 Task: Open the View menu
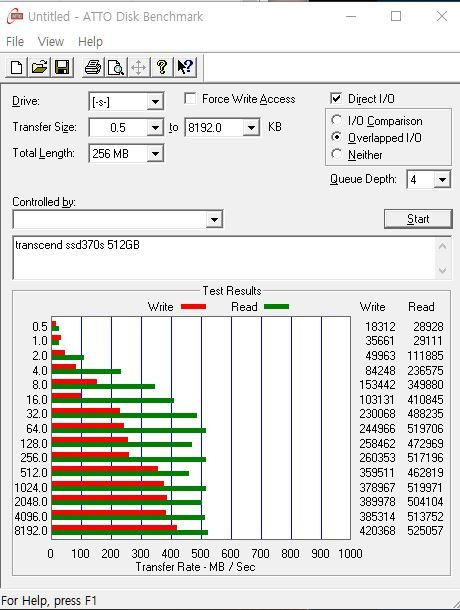pyautogui.click(x=51, y=41)
